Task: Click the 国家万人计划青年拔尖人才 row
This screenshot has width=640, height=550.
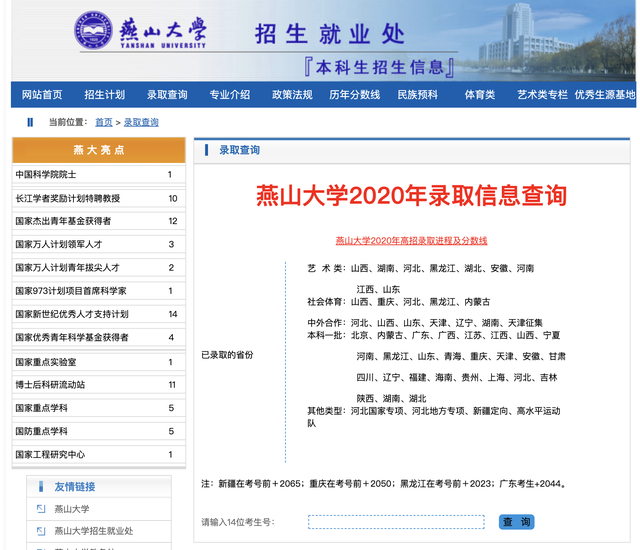Action: coord(99,268)
